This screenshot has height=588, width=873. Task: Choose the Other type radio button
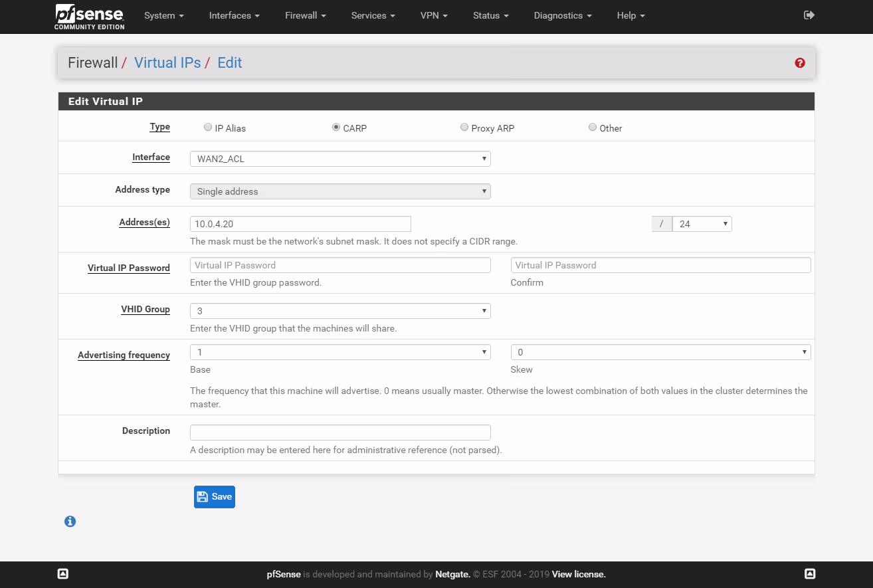(x=593, y=128)
